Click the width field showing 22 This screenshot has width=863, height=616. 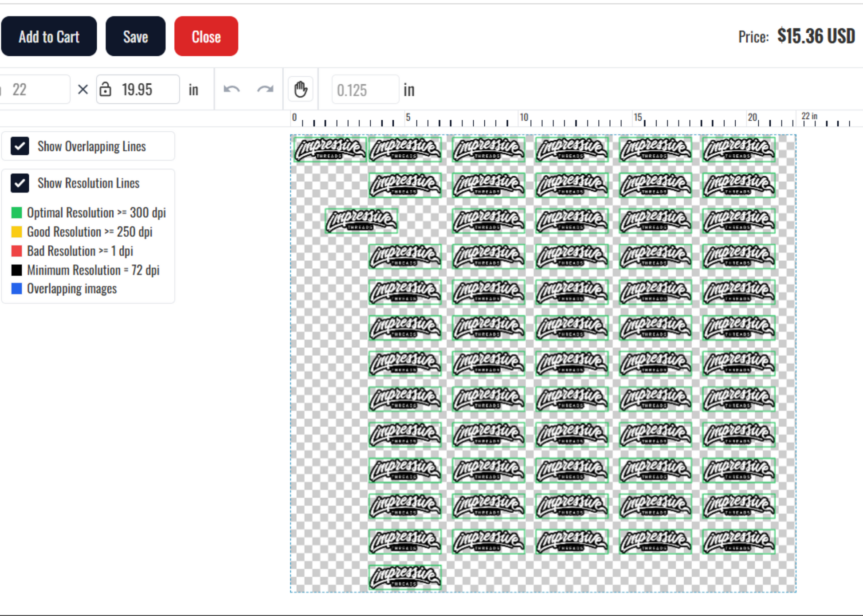click(35, 90)
